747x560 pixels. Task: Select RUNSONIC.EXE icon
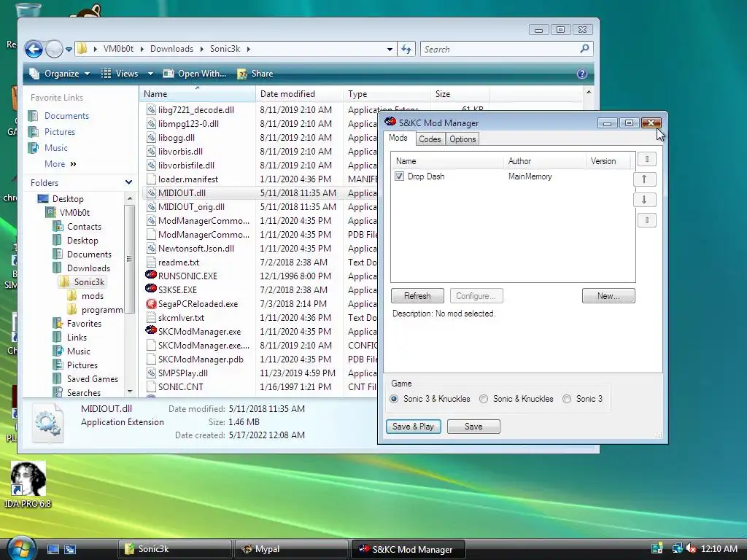tap(151, 275)
